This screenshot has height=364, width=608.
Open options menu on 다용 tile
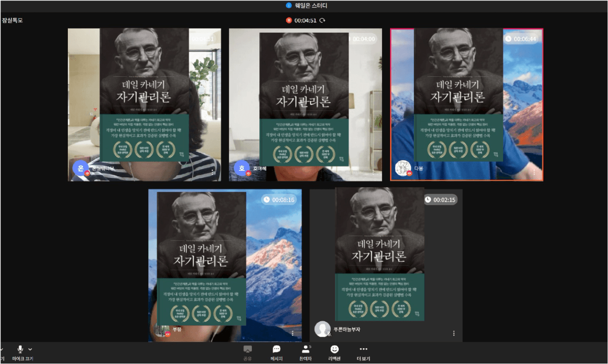coord(534,172)
